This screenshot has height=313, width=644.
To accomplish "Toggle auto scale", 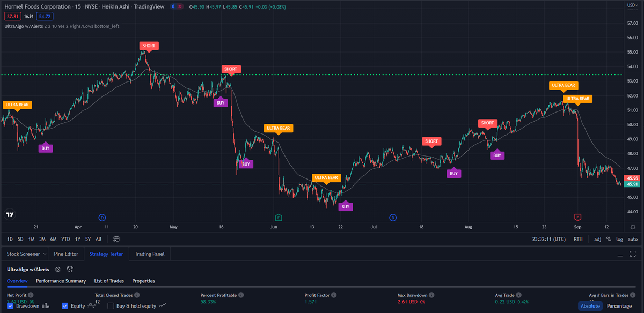I will pos(633,239).
